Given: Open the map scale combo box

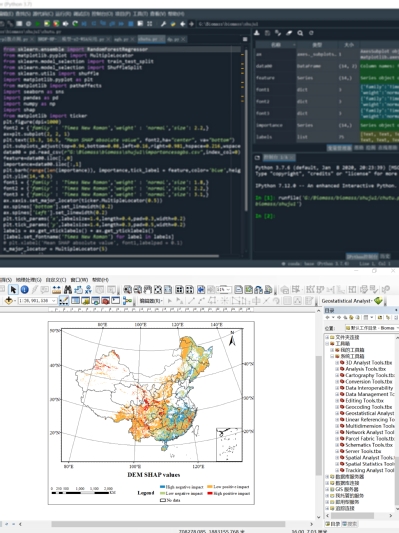Looking at the screenshot, I should pos(37,300).
